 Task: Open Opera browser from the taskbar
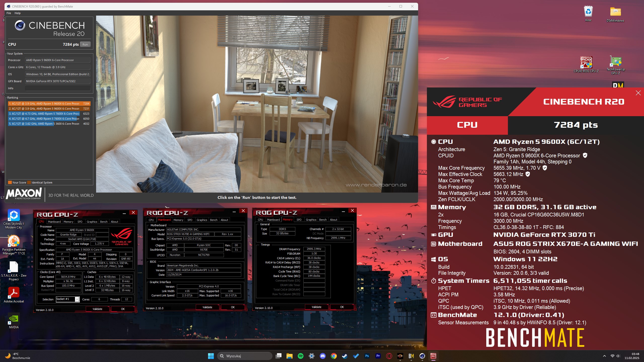389,356
